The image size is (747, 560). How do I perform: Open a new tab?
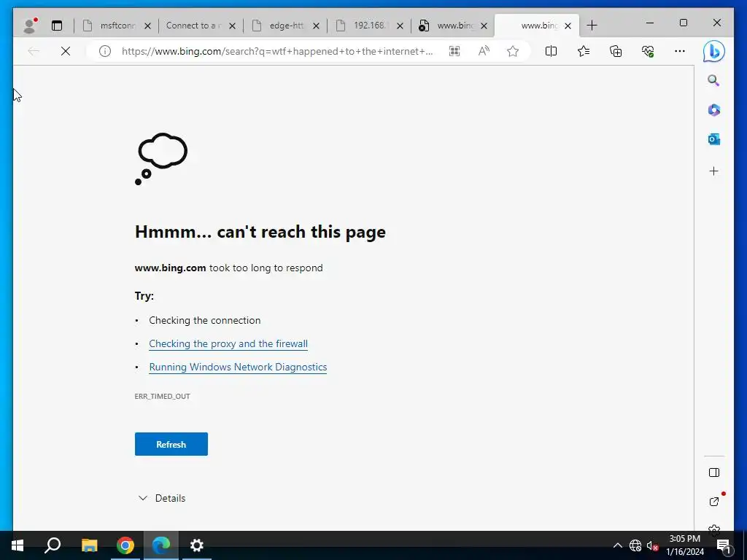tap(592, 26)
